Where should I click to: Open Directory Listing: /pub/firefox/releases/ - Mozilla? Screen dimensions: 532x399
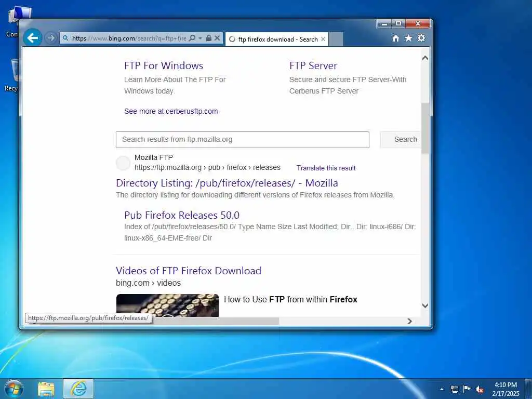click(227, 183)
